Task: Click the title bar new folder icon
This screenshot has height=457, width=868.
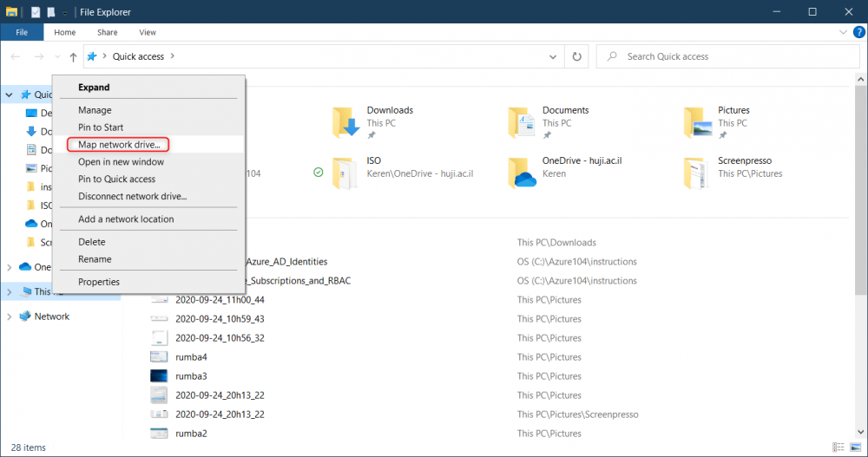Action: pos(51,11)
